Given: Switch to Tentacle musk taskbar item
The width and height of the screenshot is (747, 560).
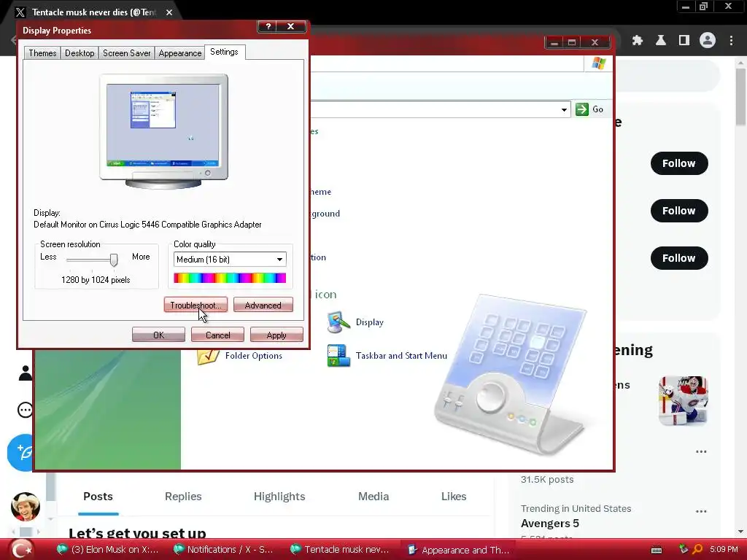Looking at the screenshot, I should click(340, 550).
